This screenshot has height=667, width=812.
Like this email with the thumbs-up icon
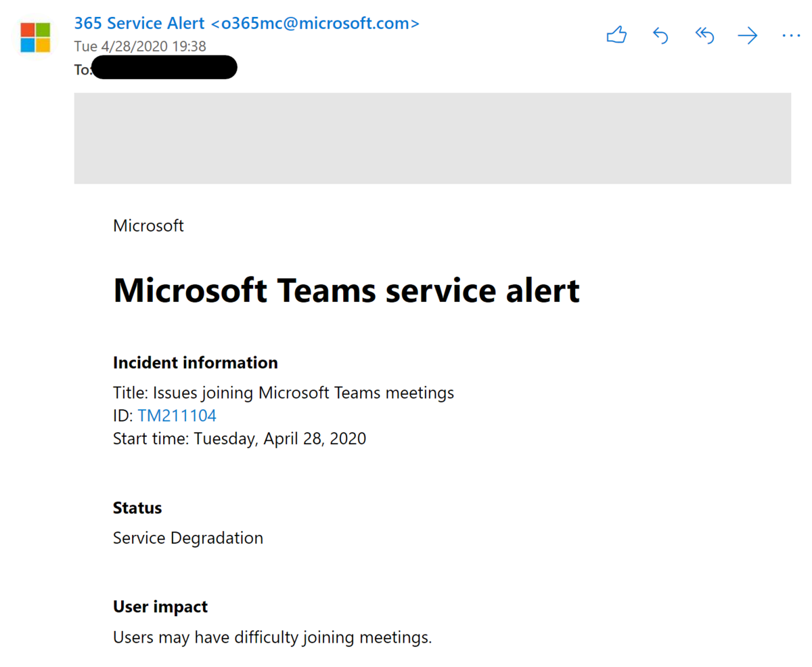[x=616, y=35]
